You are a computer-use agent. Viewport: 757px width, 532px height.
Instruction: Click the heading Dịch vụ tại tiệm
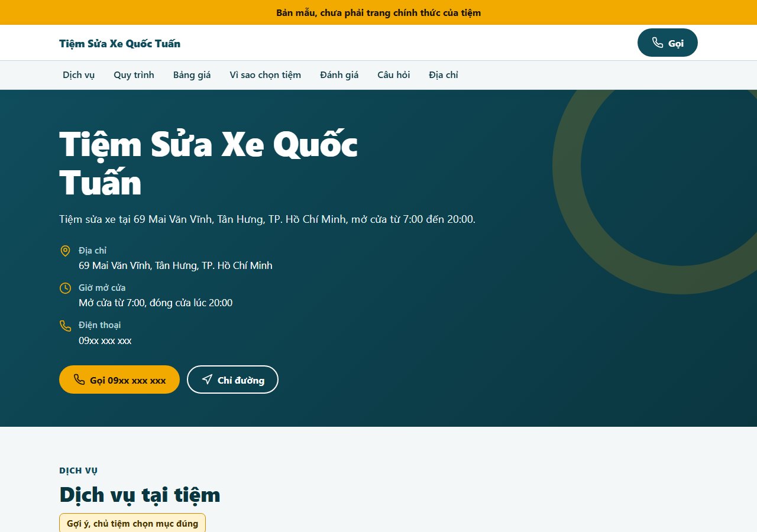click(140, 495)
